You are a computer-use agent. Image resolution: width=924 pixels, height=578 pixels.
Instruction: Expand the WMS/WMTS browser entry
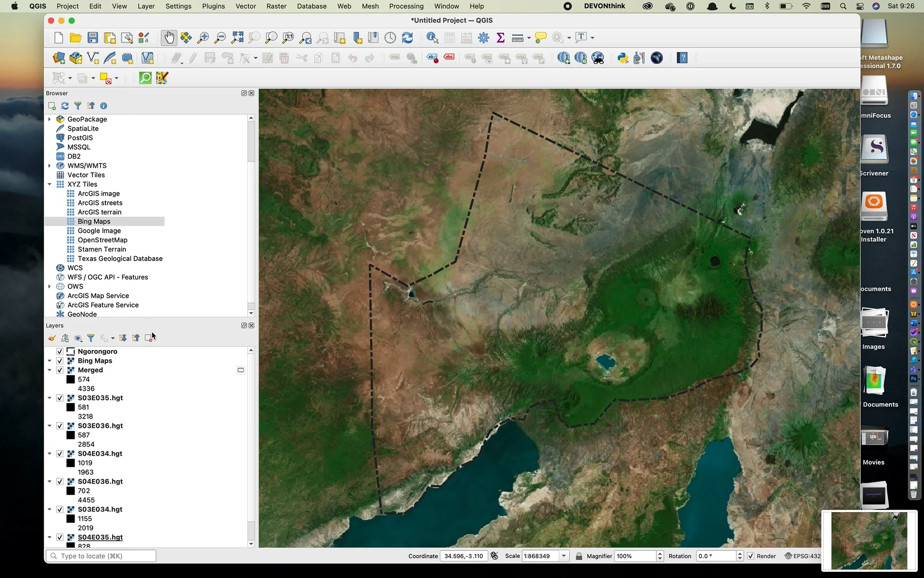tap(49, 165)
